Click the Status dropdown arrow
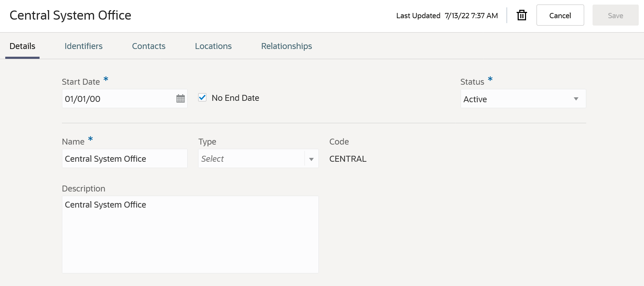The width and height of the screenshot is (644, 286). point(576,99)
